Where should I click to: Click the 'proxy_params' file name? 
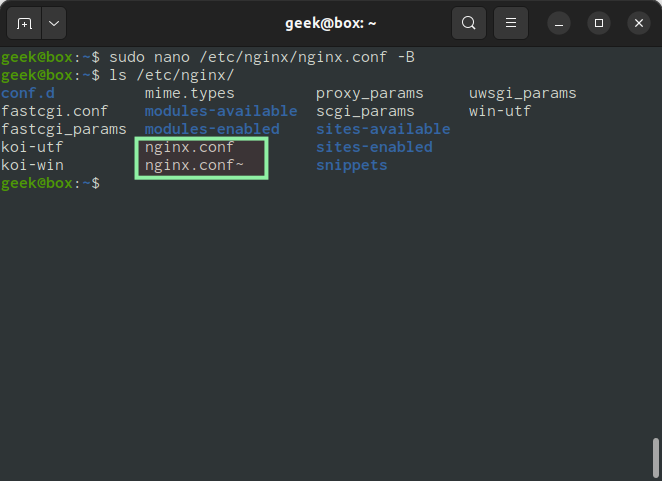369,93
